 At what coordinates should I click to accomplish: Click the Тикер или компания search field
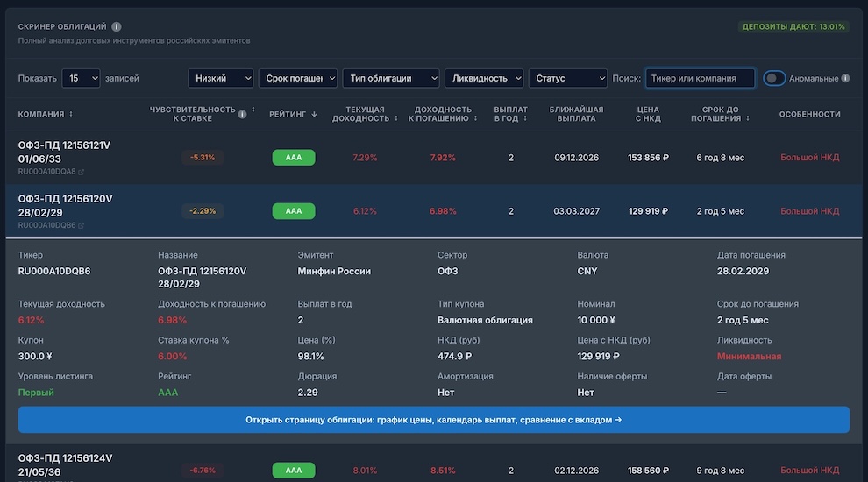pyautogui.click(x=700, y=78)
